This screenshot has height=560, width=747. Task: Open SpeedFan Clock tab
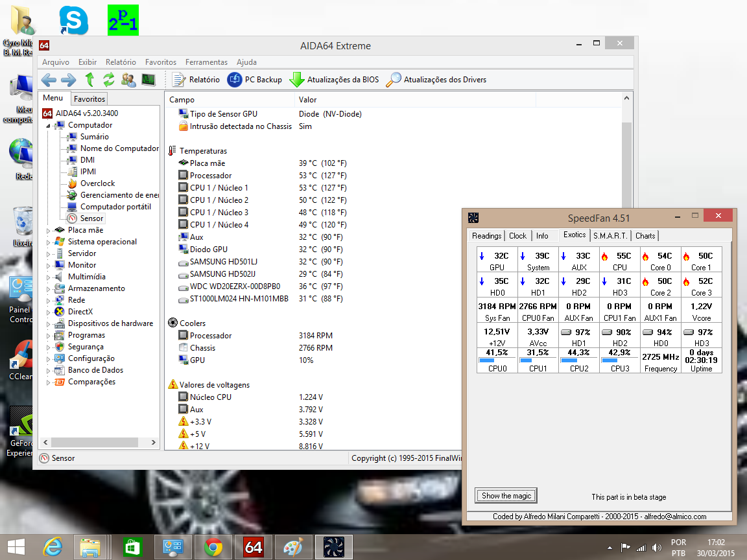pos(517,236)
